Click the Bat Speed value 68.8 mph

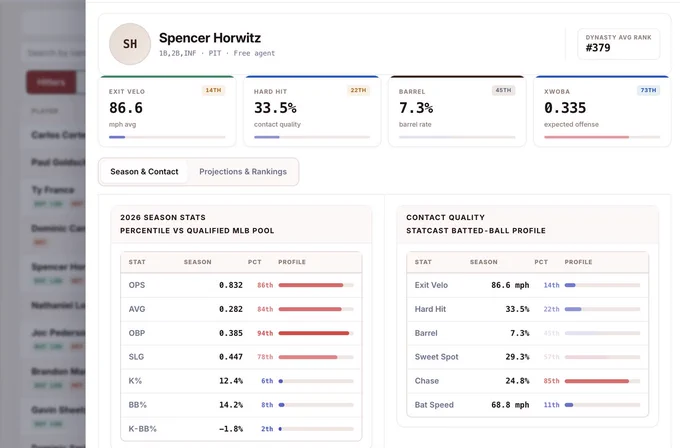click(510, 405)
